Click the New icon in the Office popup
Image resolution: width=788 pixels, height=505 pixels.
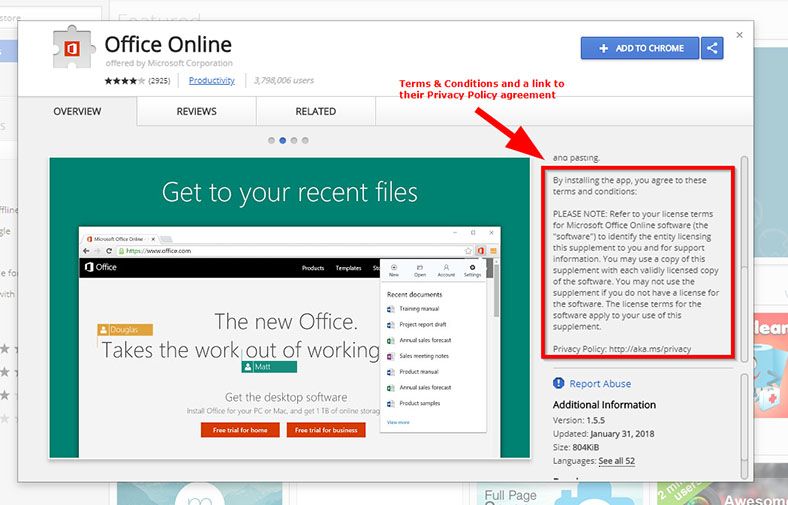click(x=394, y=271)
